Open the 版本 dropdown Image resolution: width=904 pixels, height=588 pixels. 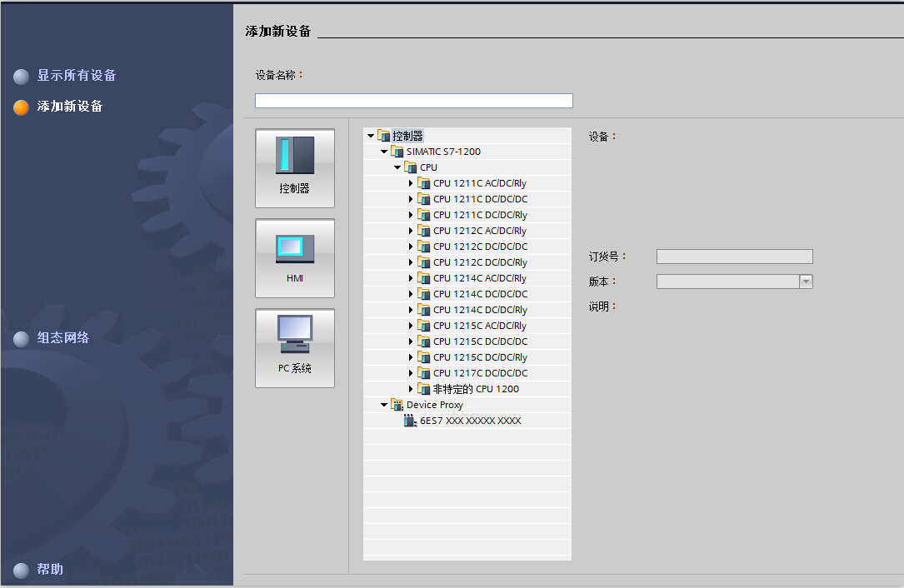pyautogui.click(x=806, y=282)
